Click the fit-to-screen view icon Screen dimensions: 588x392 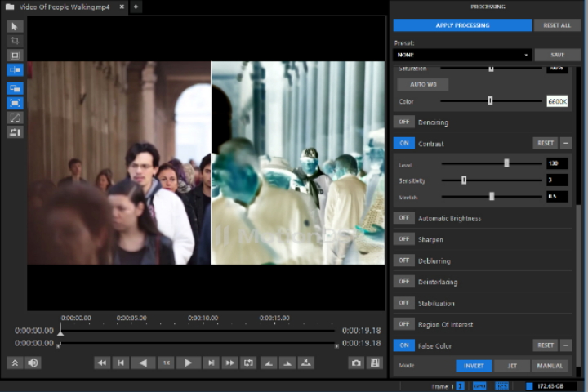point(15,103)
